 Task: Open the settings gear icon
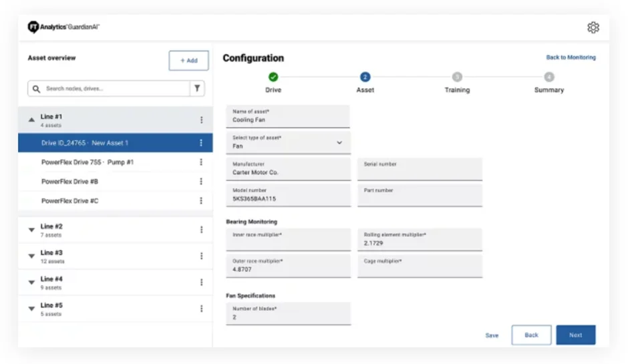tap(593, 27)
